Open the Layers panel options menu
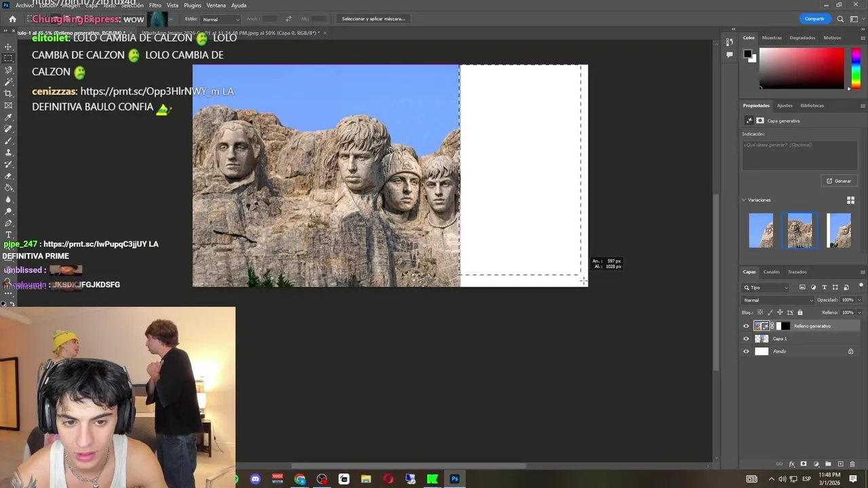This screenshot has width=868, height=488. pos(862,272)
